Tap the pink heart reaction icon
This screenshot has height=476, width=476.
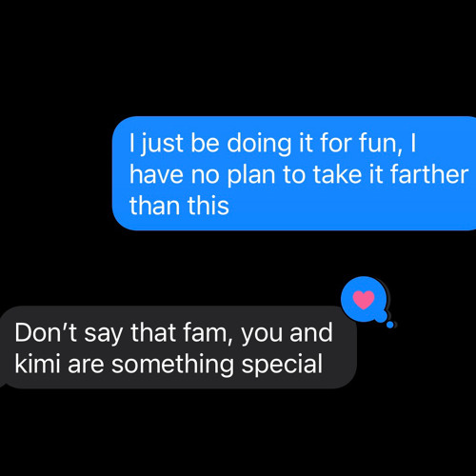tap(364, 300)
